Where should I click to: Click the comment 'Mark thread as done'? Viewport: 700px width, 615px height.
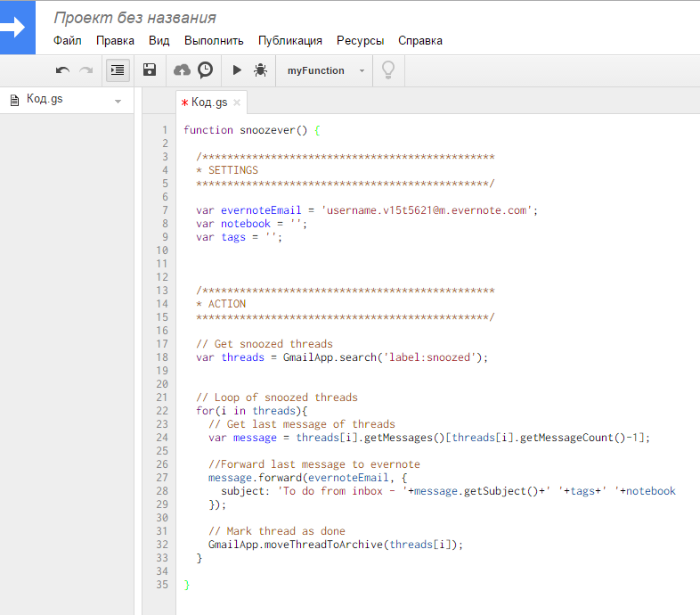tap(286, 531)
